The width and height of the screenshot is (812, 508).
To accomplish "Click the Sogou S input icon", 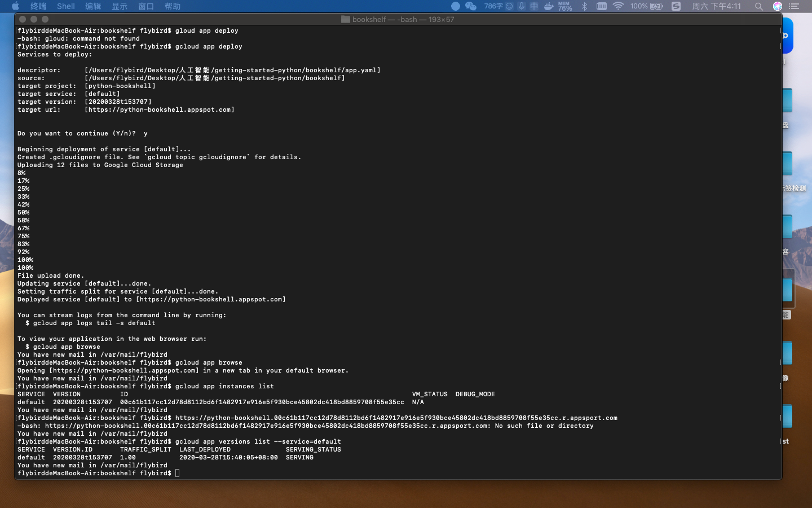I will tap(676, 6).
